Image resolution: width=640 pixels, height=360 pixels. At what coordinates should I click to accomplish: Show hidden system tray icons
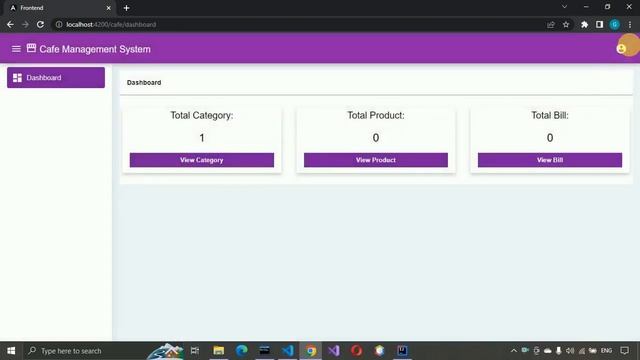pos(513,351)
